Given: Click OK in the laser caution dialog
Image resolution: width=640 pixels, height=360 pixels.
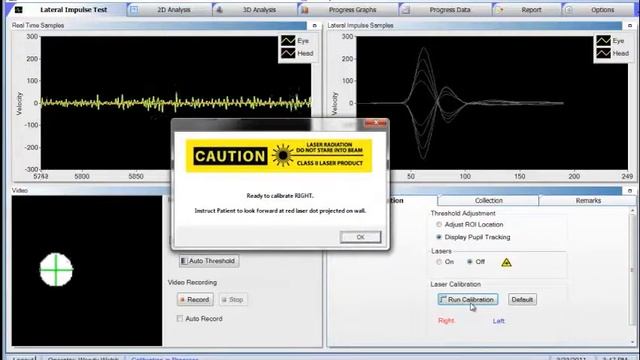Looking at the screenshot, I should click(x=360, y=237).
